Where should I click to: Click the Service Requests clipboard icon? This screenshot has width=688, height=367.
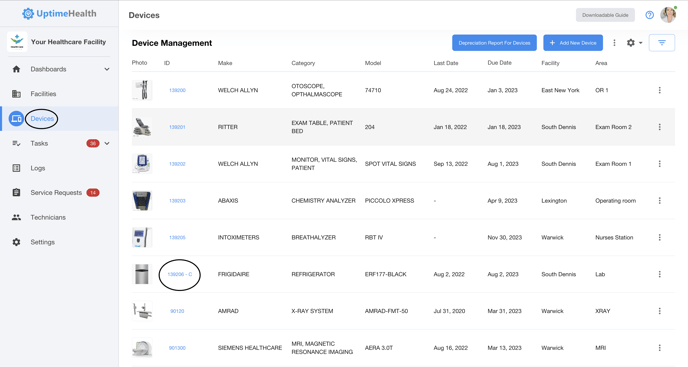point(16,192)
